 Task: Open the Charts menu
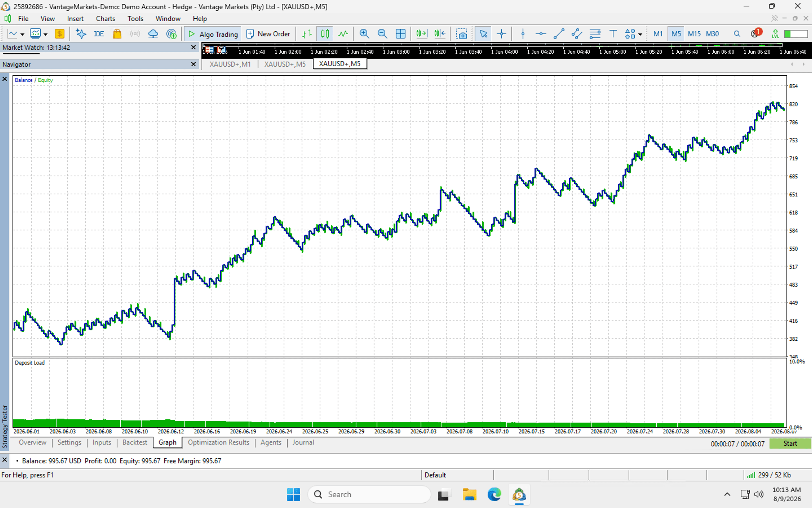coord(105,19)
